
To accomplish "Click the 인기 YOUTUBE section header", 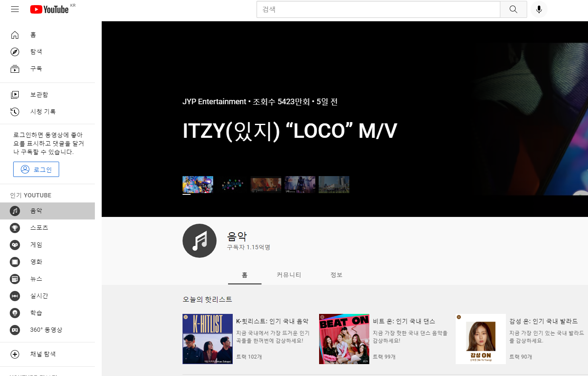I will point(31,195).
